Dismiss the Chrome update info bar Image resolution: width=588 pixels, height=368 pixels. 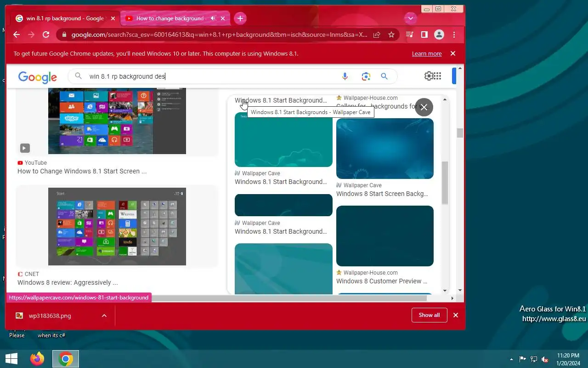point(453,53)
